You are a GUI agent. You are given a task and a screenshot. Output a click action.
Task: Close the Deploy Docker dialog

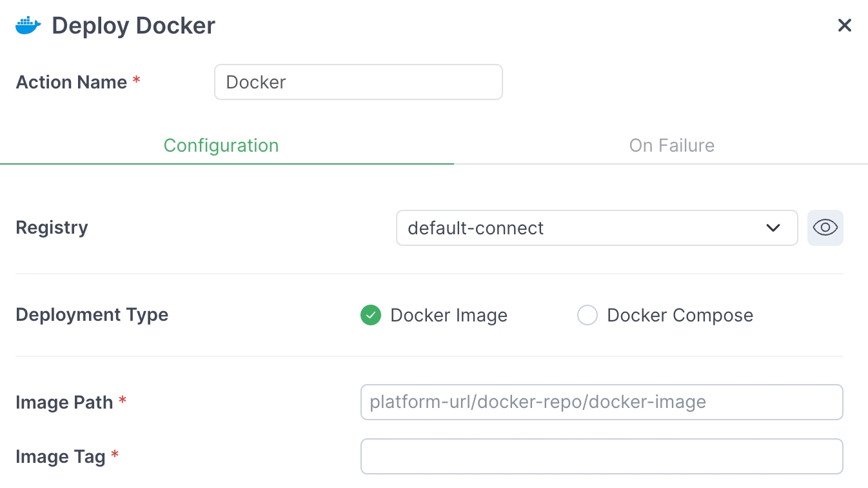pos(844,26)
